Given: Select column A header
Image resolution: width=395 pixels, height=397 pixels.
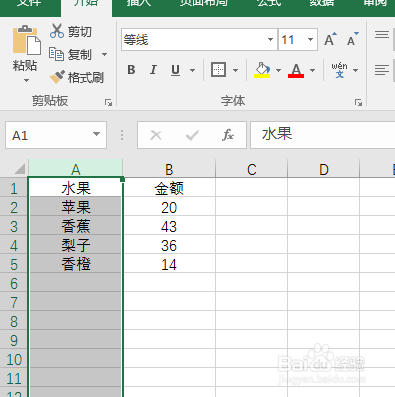Looking at the screenshot, I should click(76, 169).
